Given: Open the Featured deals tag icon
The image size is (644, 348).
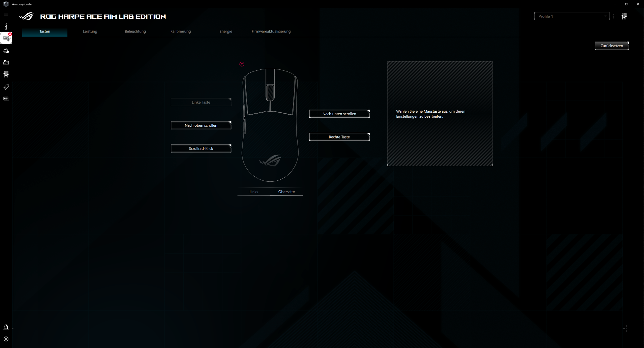Looking at the screenshot, I should (x=6, y=87).
